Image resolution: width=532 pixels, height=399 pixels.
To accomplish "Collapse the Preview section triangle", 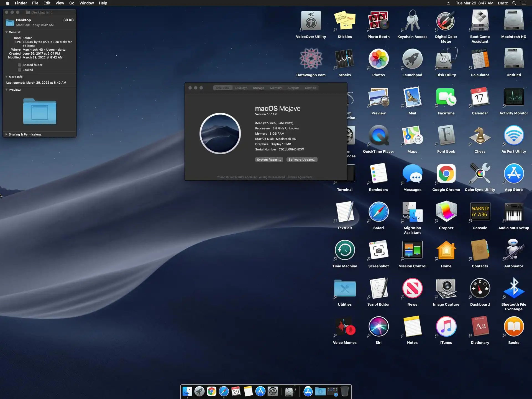I will [x=6, y=90].
